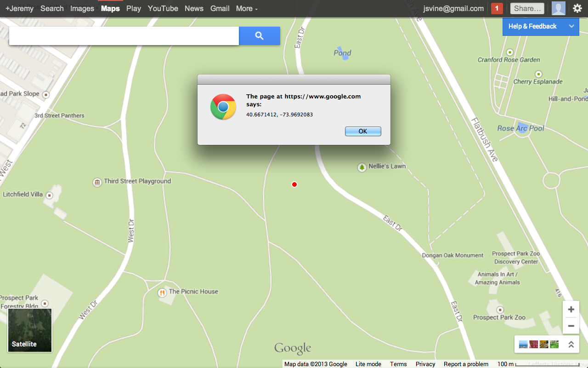This screenshot has width=588, height=368.
Task: Open the settings gear icon
Action: click(x=577, y=8)
